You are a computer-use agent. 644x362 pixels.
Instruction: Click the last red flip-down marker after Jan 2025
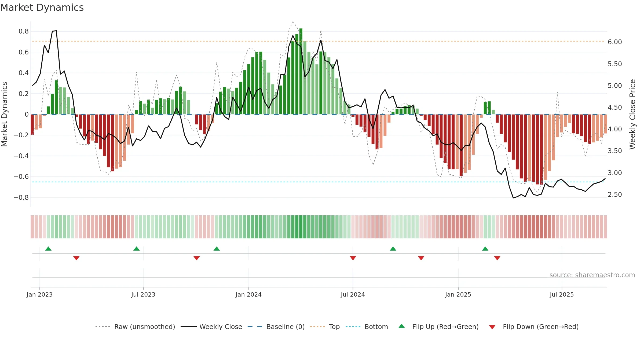tap(497, 258)
